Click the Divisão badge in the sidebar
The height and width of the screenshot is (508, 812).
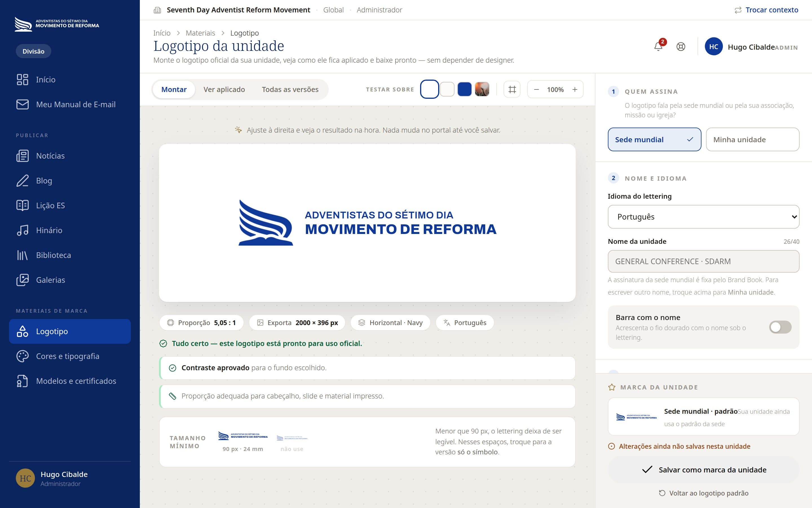pos(33,51)
